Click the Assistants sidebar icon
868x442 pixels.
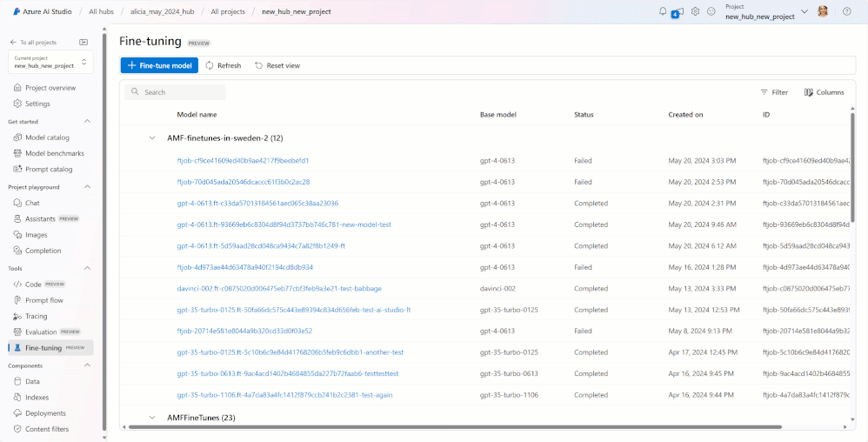tap(17, 218)
